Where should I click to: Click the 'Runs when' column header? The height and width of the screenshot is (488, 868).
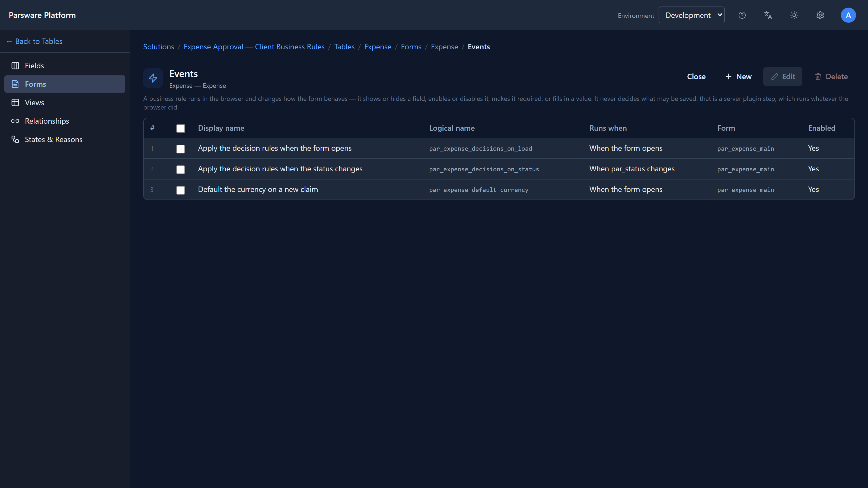coord(608,128)
